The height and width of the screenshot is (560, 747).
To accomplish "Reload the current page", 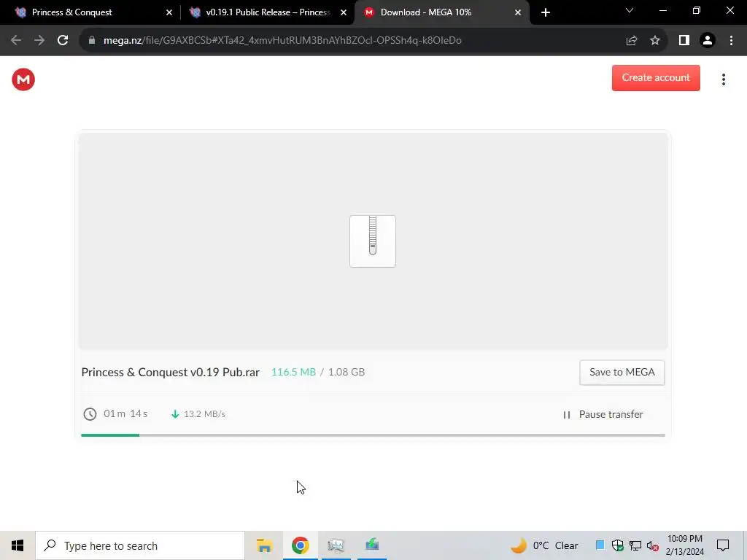I will tap(63, 41).
